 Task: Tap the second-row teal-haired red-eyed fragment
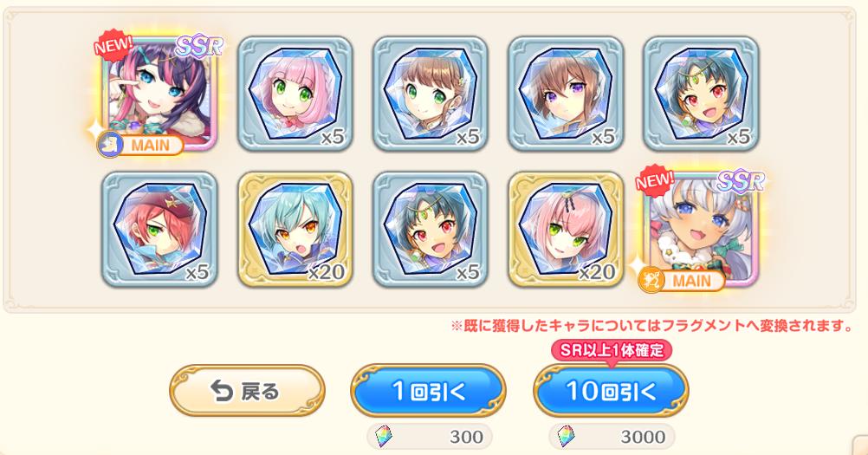click(x=431, y=229)
